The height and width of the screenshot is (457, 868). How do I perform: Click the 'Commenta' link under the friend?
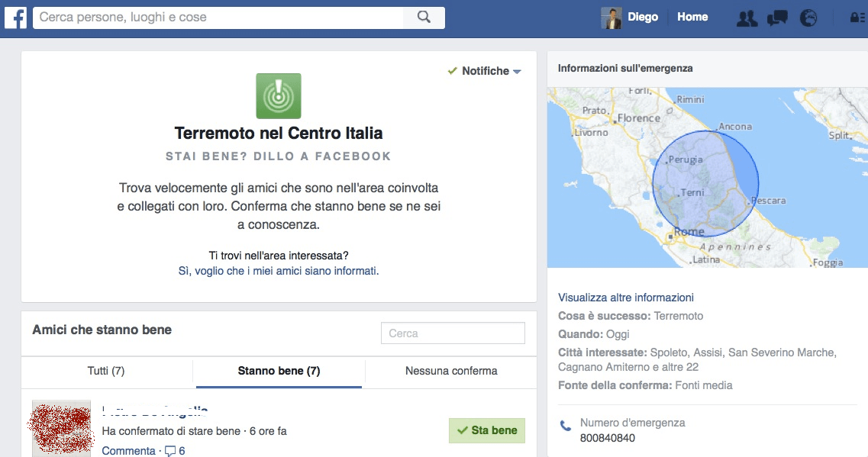coord(128,451)
